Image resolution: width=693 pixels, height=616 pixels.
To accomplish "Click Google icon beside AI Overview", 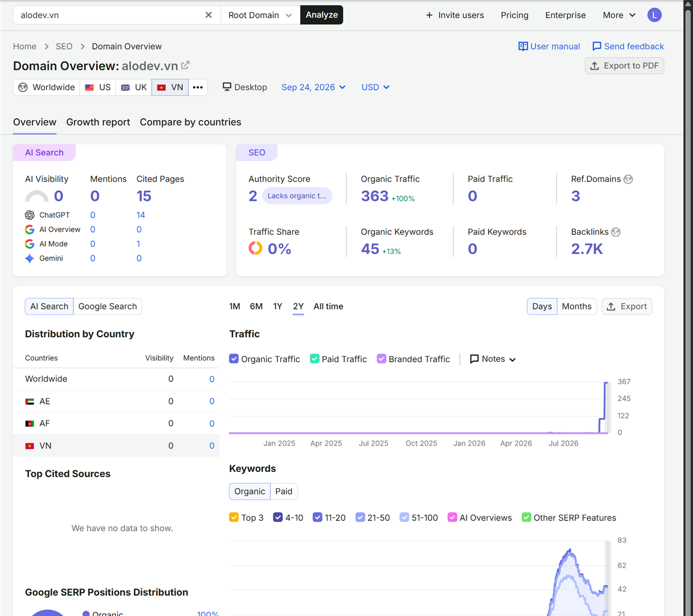I will [x=30, y=229].
